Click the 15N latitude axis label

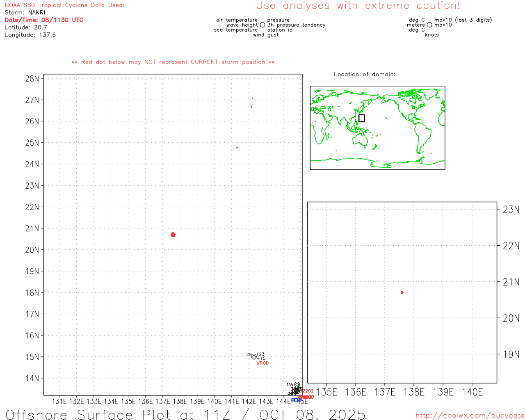(x=32, y=357)
